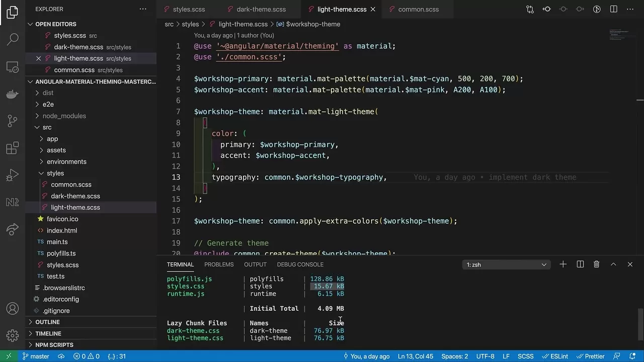
Task: Open the Testing view in the activity bar
Action: (12, 176)
